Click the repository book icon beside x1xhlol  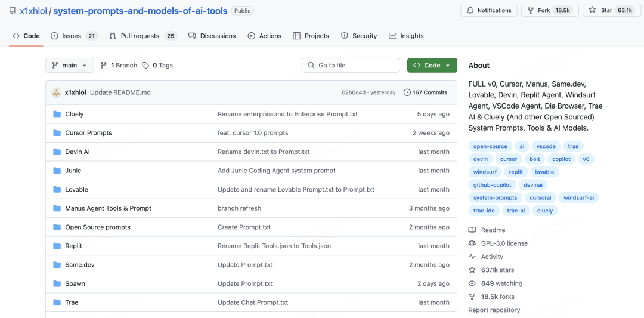tap(12, 11)
